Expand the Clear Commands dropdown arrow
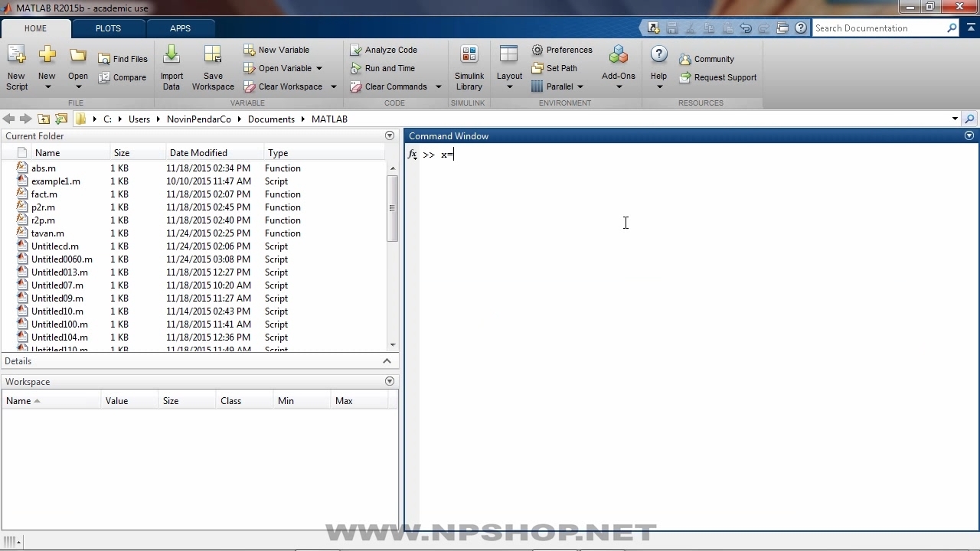 pos(439,86)
